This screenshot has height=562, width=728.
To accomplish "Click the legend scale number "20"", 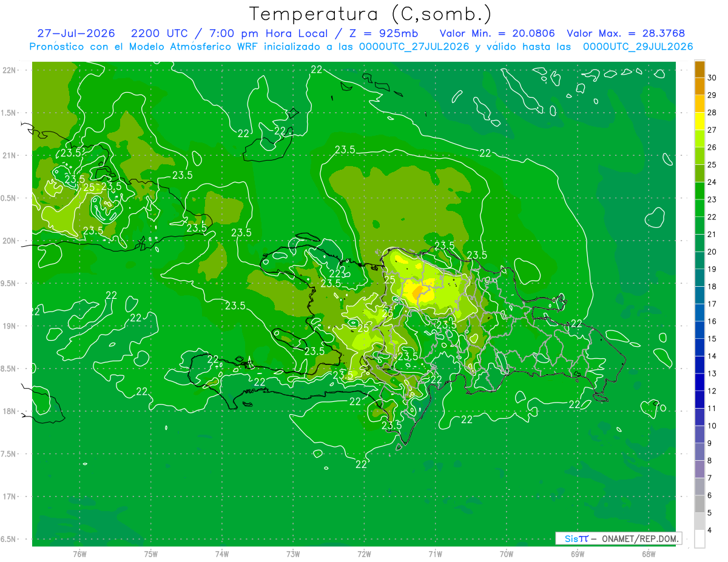I will click(x=712, y=252).
